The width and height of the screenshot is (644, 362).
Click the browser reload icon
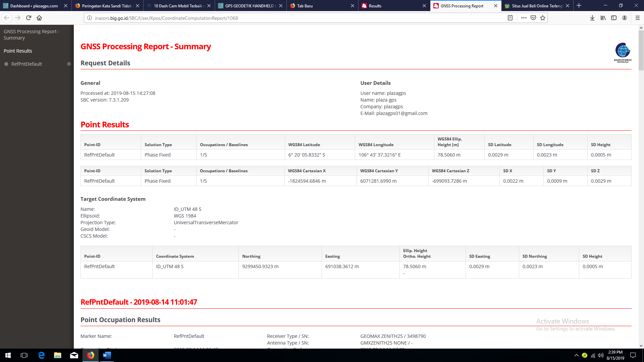click(29, 18)
